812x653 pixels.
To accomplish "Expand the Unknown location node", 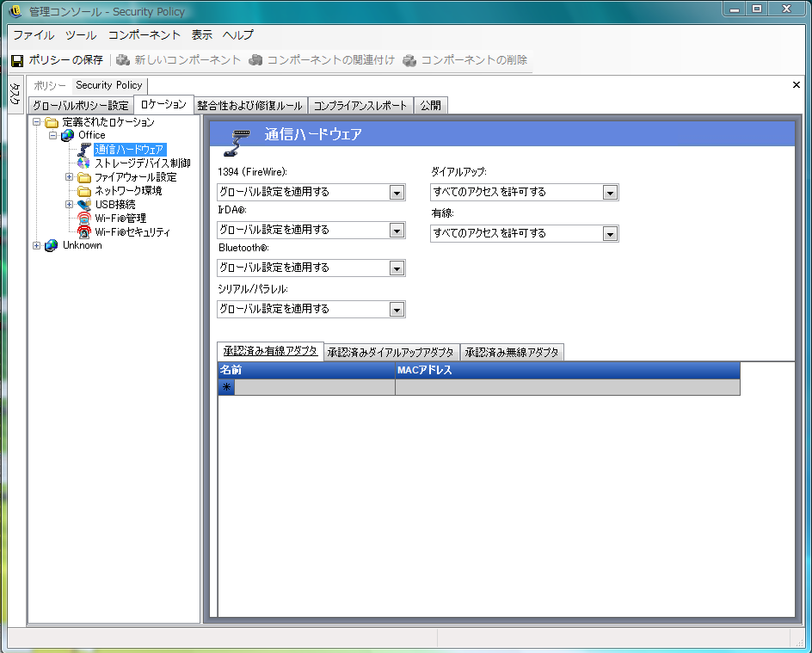I will click(x=37, y=245).
